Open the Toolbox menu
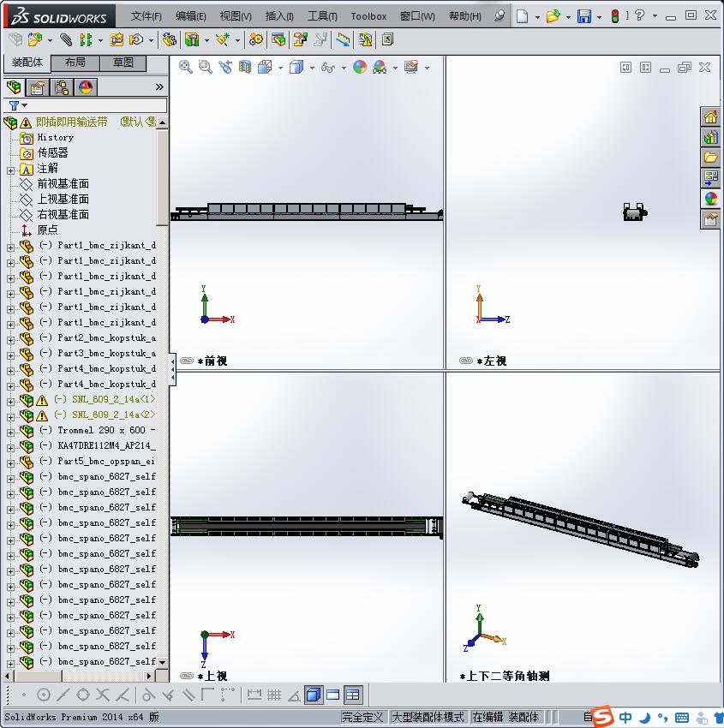The height and width of the screenshot is (728, 724). pos(368,16)
